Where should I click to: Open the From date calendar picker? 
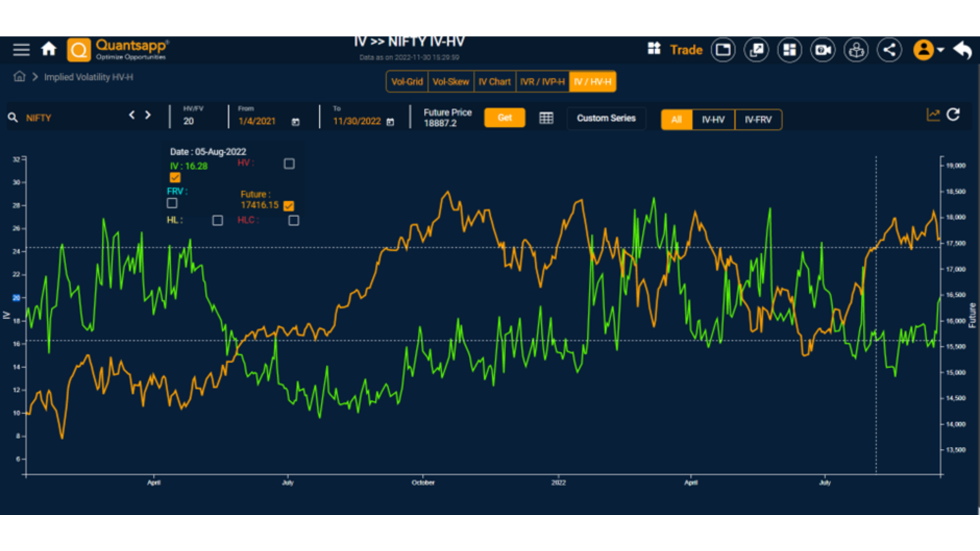[296, 122]
